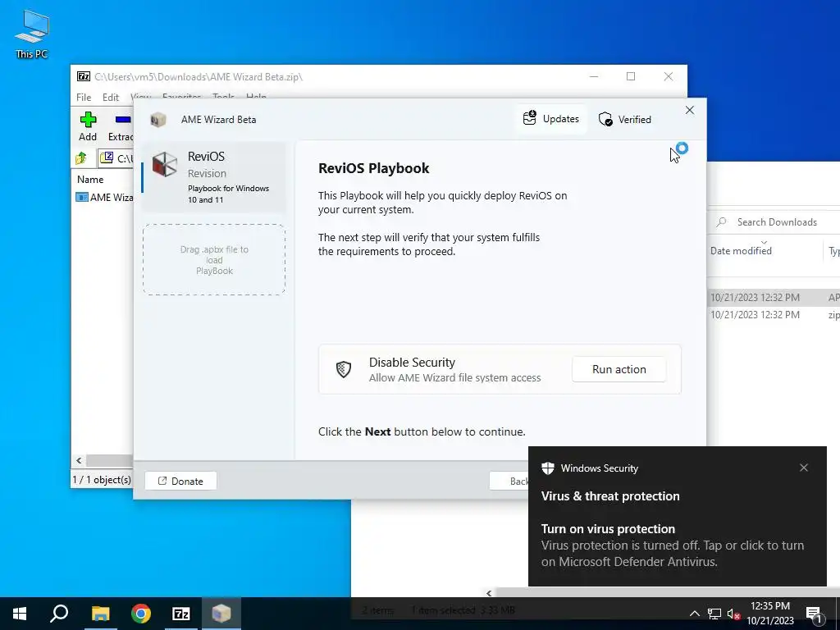Click the 7-Zip horizontal scrollbar left arrow
This screenshot has height=630, width=840.
tap(79, 460)
